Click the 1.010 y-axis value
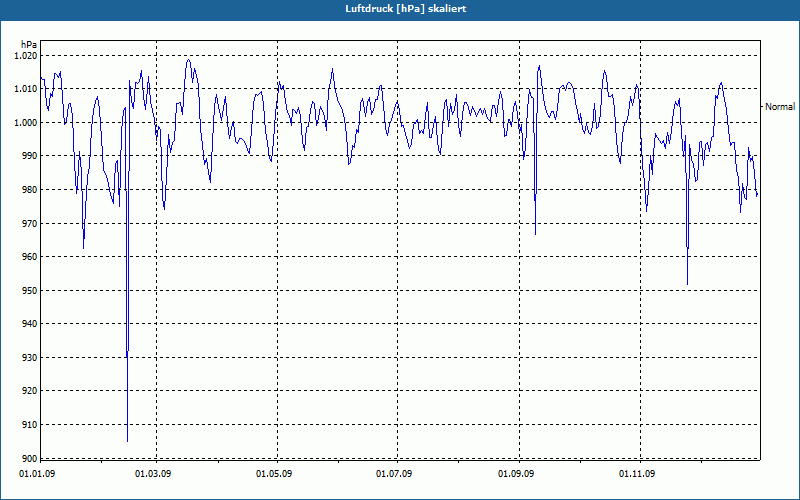 [26, 89]
